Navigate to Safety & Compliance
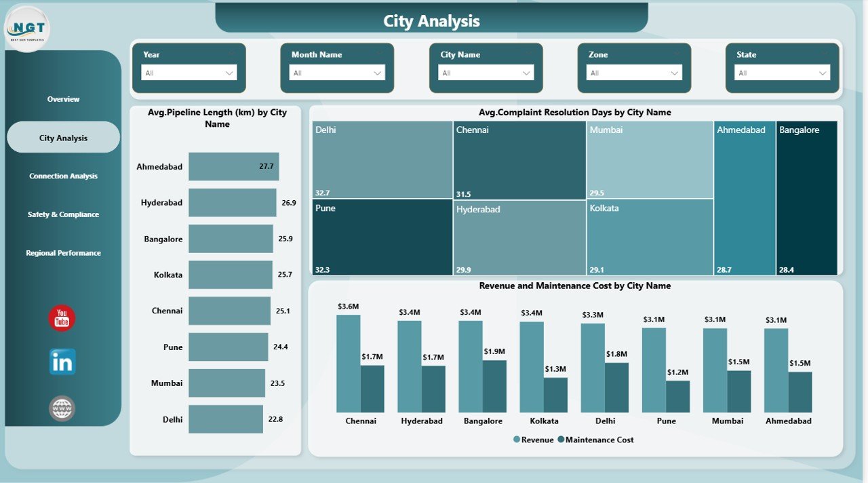The image size is (868, 483). pyautogui.click(x=62, y=214)
